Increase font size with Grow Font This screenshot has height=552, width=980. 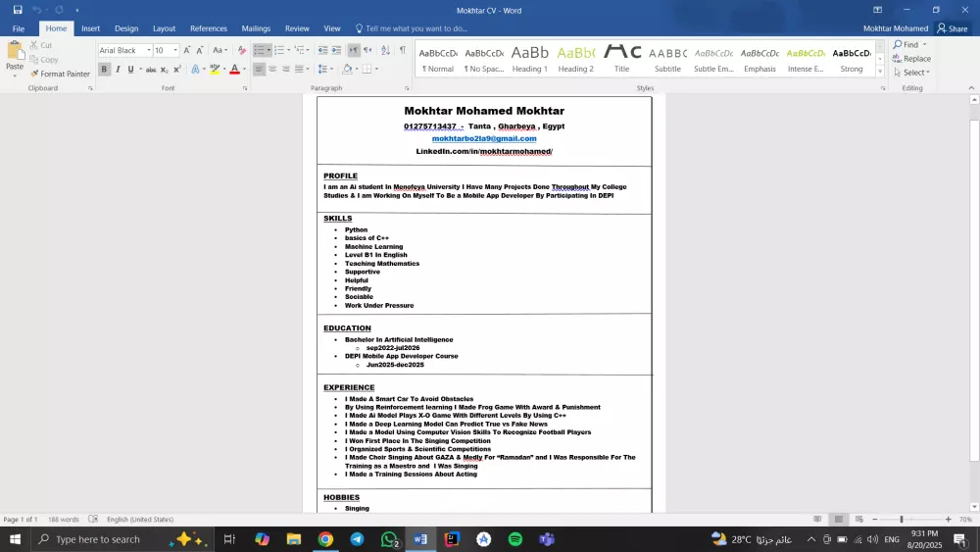tap(187, 50)
